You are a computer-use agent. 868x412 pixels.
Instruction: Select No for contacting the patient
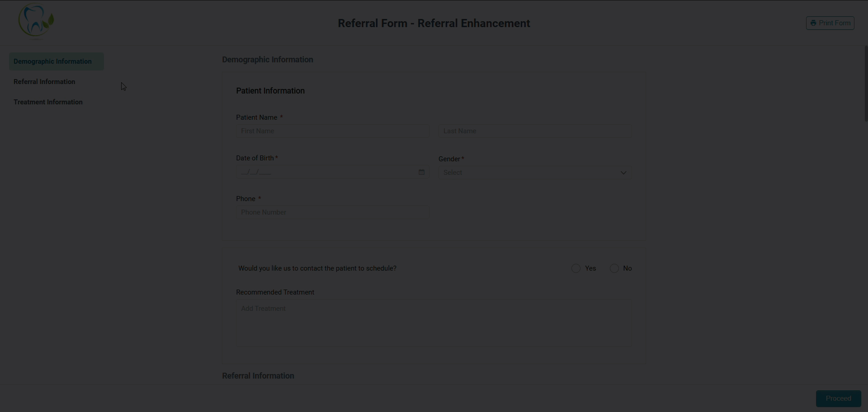coord(614,268)
